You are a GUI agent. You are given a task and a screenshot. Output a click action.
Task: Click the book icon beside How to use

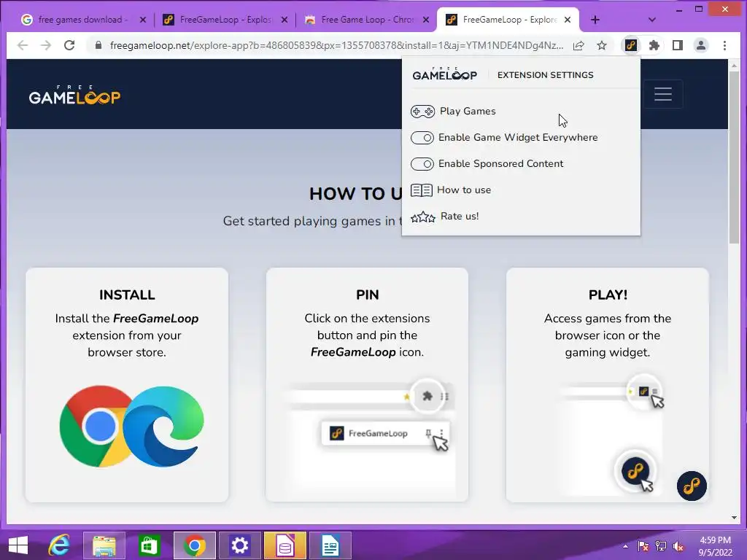point(422,190)
